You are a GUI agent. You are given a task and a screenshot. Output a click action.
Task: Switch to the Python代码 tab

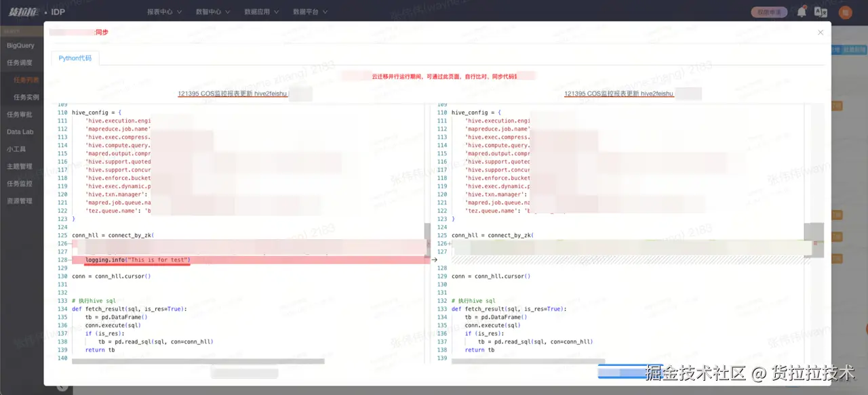point(75,58)
